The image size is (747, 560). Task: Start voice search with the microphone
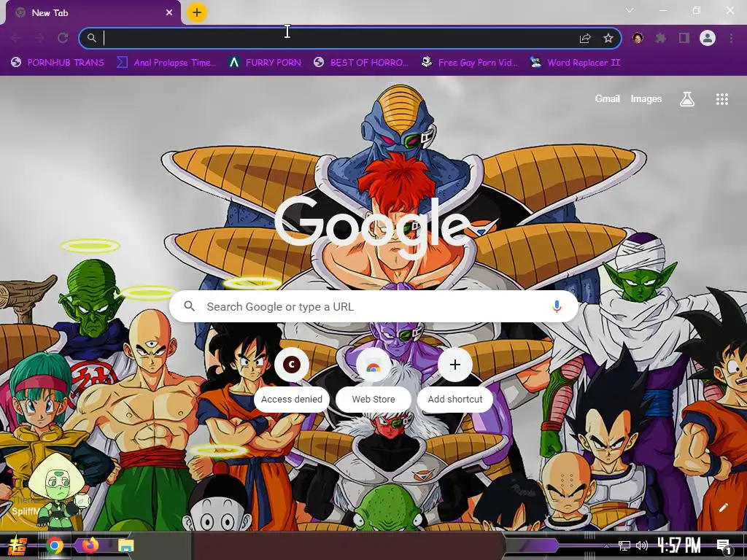(x=557, y=306)
